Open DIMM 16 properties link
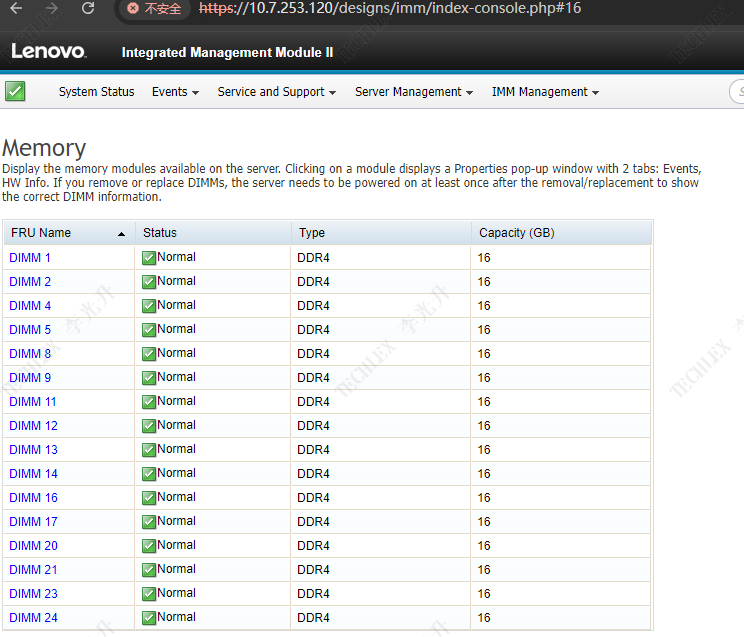 (x=33, y=498)
